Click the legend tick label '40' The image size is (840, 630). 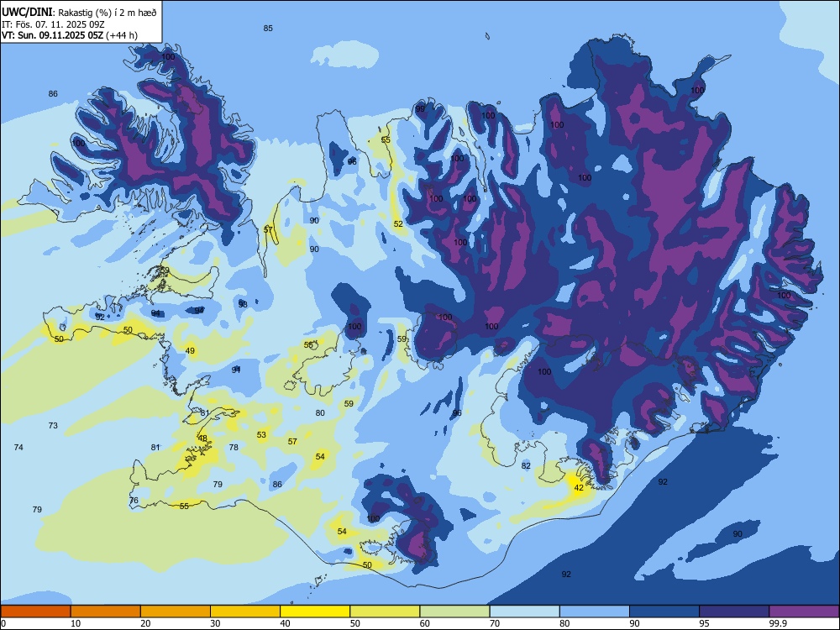pyautogui.click(x=285, y=623)
